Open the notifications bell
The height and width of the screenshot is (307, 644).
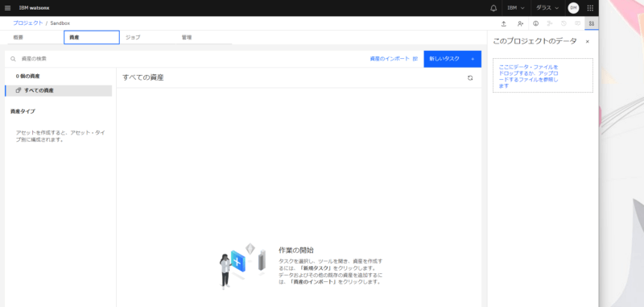(493, 8)
